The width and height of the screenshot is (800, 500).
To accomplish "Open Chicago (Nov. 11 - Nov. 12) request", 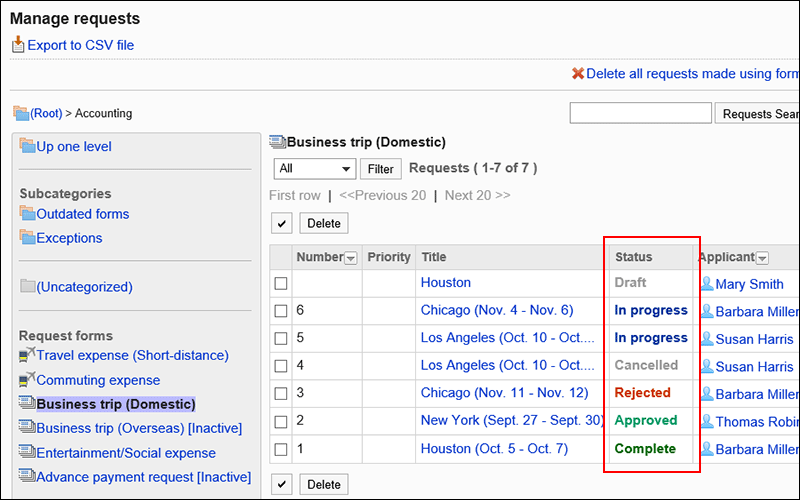I will [505, 393].
